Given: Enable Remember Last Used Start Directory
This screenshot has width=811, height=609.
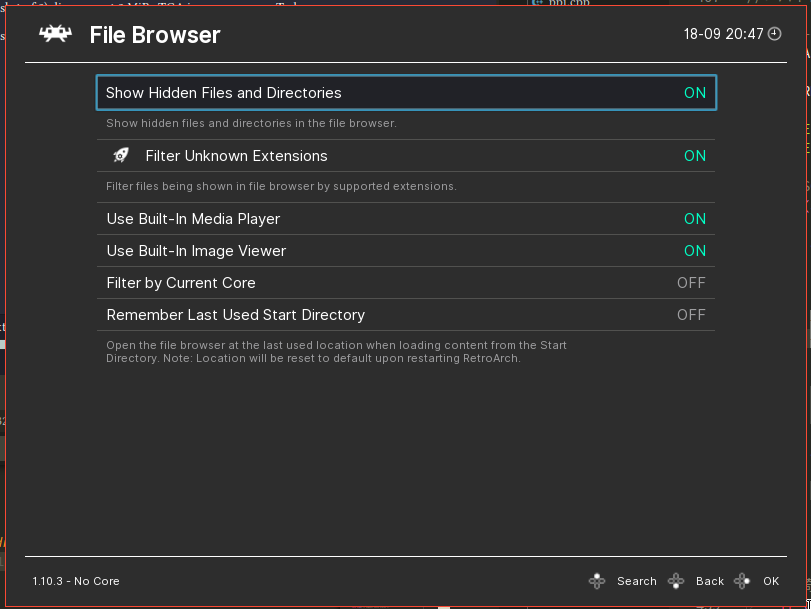Looking at the screenshot, I should [x=406, y=315].
